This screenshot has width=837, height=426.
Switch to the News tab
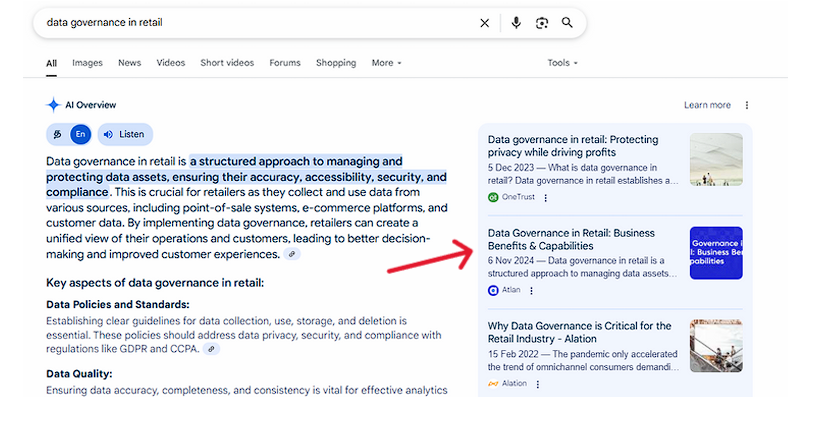[130, 63]
